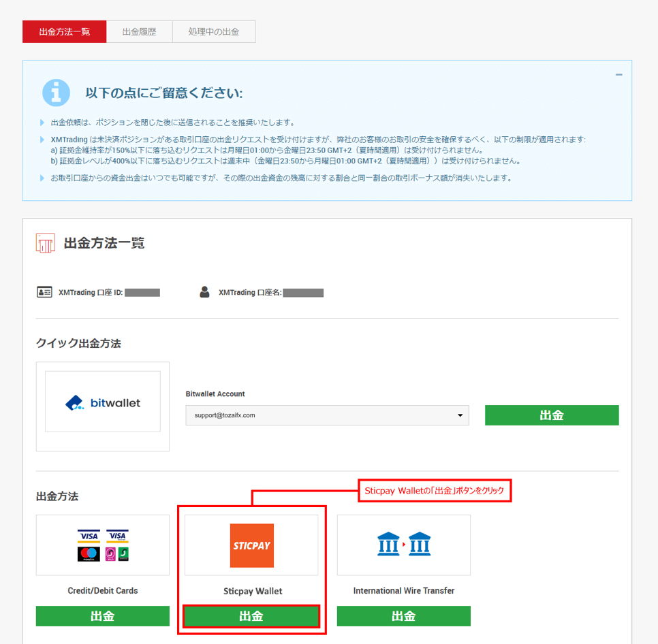Select the 出金方法一覧 tab
This screenshot has width=658, height=644.
pyautogui.click(x=65, y=32)
